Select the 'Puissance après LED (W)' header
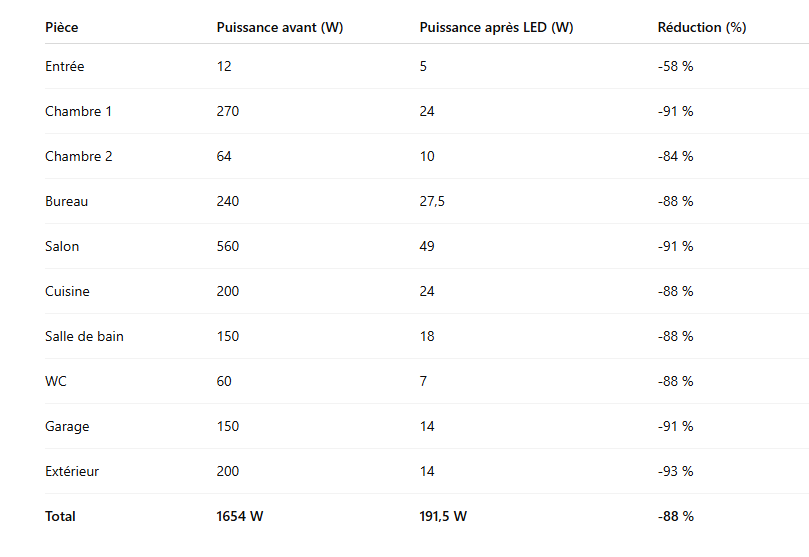The image size is (809, 557). (x=496, y=27)
